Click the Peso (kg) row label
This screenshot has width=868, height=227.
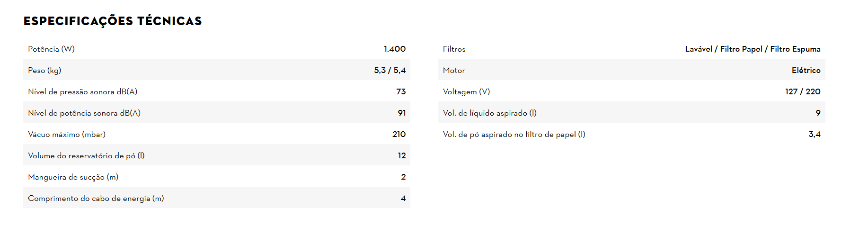[x=44, y=70]
